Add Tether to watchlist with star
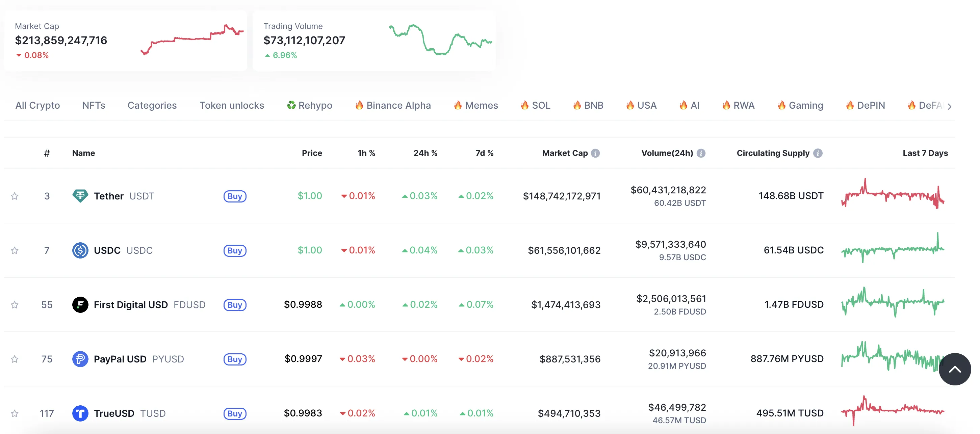The image size is (980, 434). [x=15, y=196]
